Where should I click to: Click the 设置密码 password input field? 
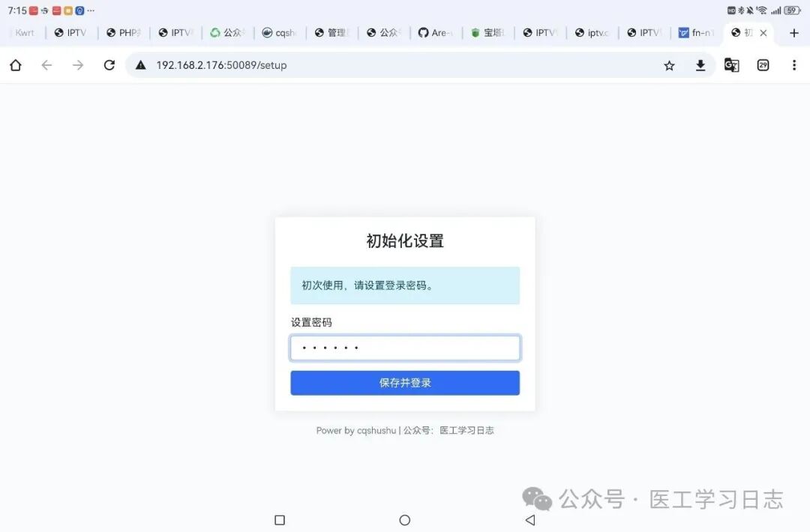(405, 347)
